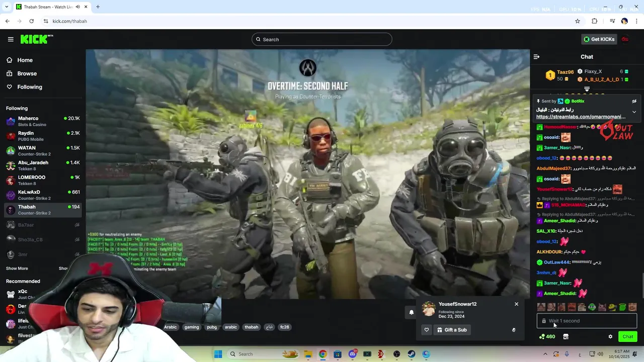644x362 pixels.
Task: Open WATAN's channel in the Following list
Action: point(43,151)
